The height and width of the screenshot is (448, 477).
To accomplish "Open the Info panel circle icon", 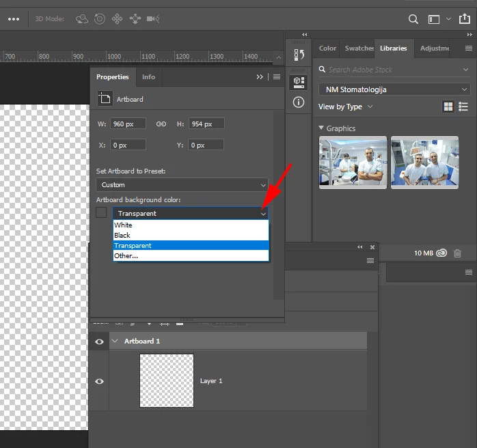I will point(299,102).
